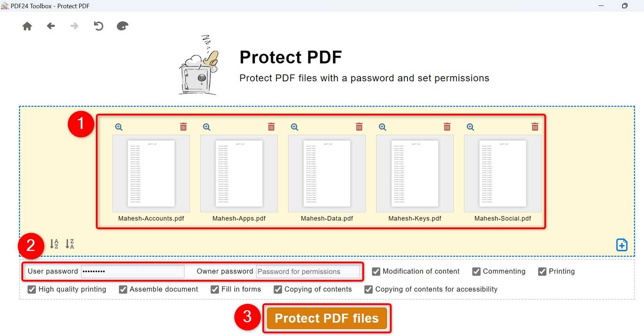Zoom into Mahesh-Accounts.pdf preview
This screenshot has height=336, width=644.
(119, 126)
